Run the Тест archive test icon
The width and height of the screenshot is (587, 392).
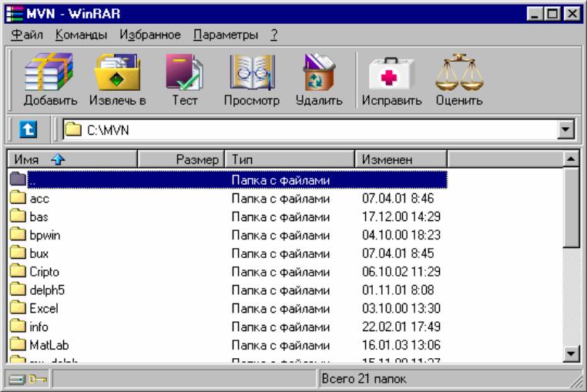point(185,72)
